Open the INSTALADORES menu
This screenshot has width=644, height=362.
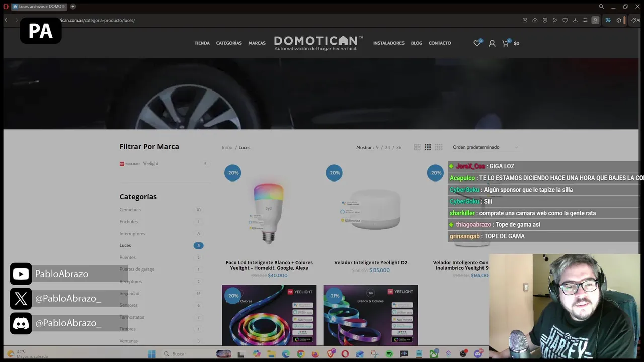tap(389, 43)
